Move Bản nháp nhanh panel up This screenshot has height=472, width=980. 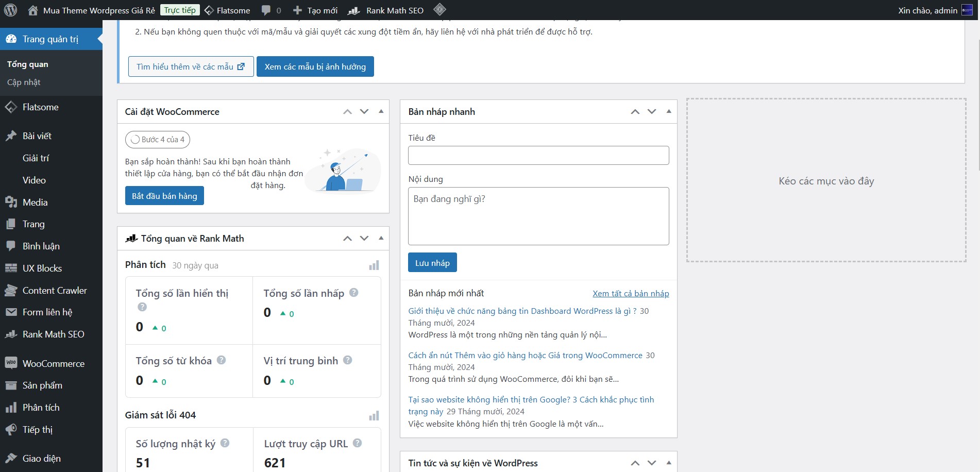pyautogui.click(x=635, y=111)
